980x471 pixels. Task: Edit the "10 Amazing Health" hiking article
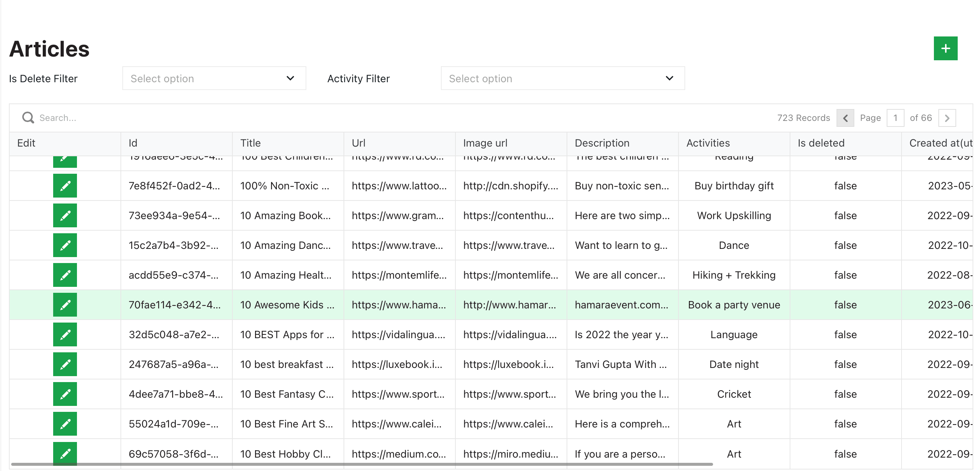(65, 275)
